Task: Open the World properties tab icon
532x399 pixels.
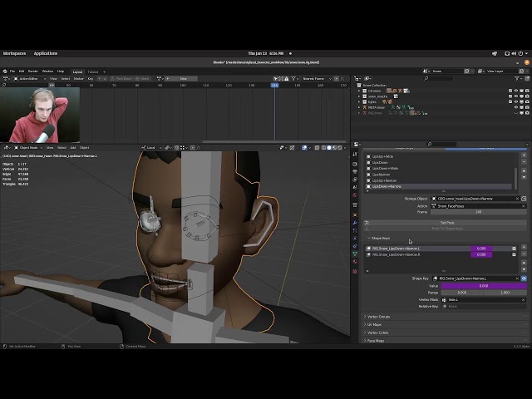Action: pyautogui.click(x=355, y=195)
